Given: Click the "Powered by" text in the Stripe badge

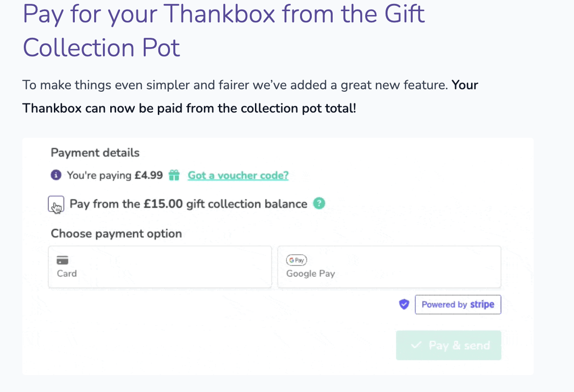Looking at the screenshot, I should pos(444,305).
